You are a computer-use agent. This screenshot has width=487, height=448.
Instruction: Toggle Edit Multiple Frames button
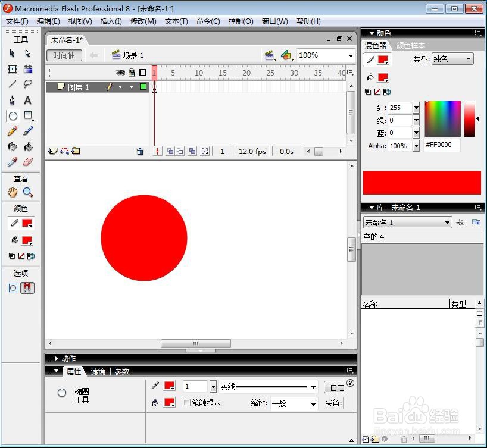tap(192, 152)
